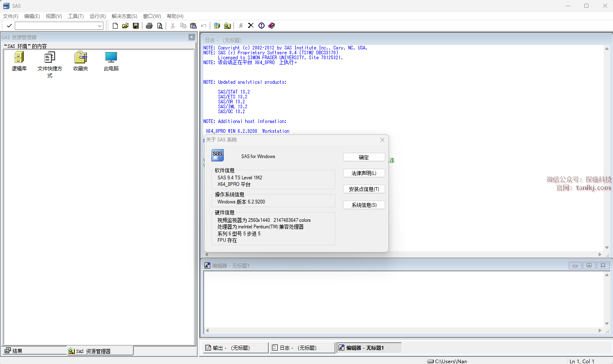Click the 确定 button in About dialog
This screenshot has height=364, width=613.
364,157
